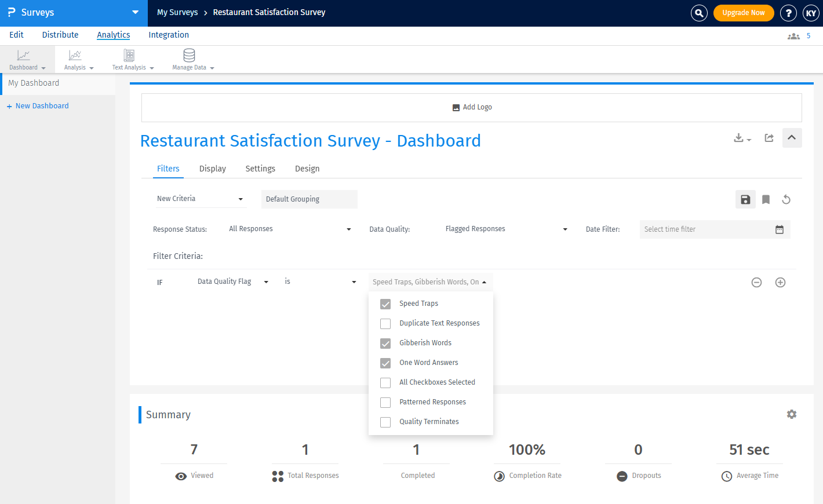Open the Response Status dropdown
Viewport: 823px width, 504px height.
pyautogui.click(x=290, y=229)
